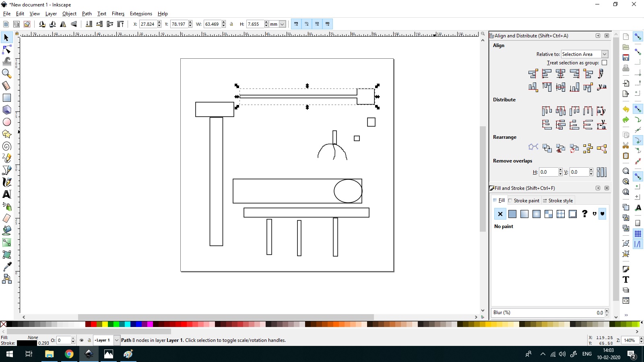Toggle scale rounded corners option
This screenshot has width=644, height=362.
tap(306, 24)
